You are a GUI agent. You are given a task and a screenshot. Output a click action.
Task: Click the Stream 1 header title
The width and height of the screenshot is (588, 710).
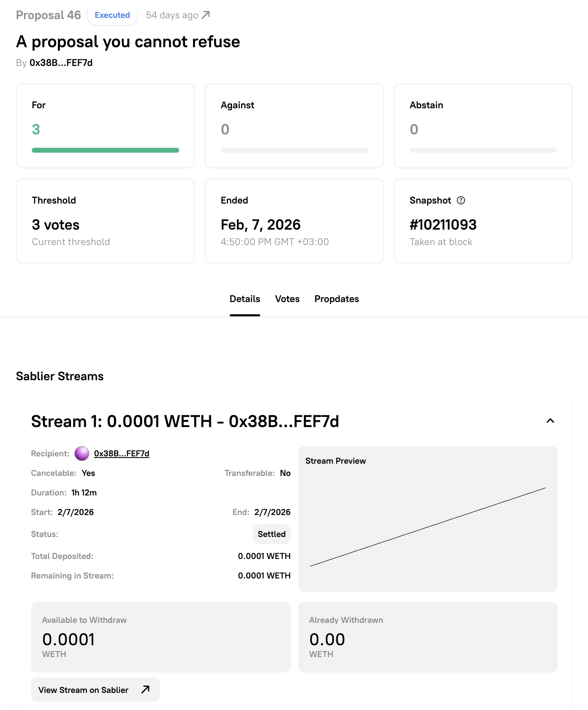point(185,421)
